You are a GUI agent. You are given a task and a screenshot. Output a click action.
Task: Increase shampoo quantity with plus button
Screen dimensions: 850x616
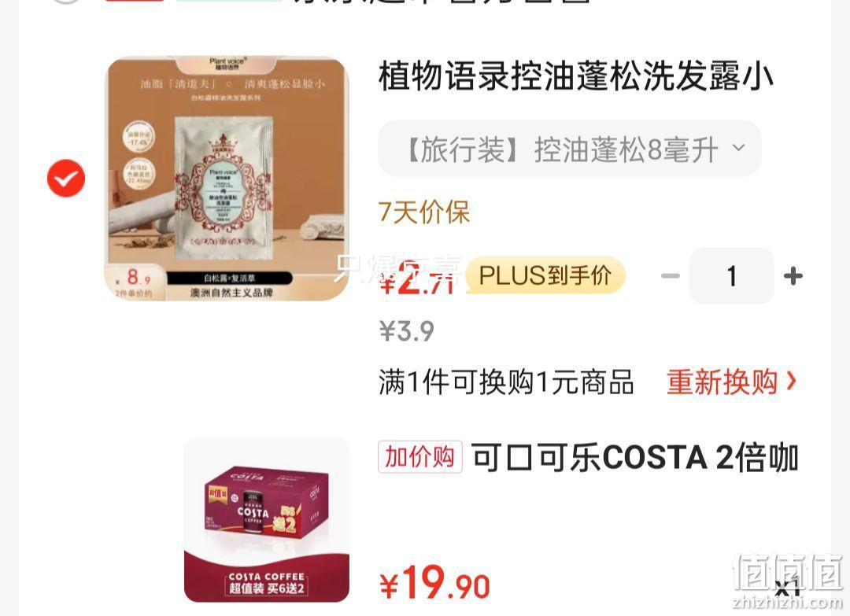click(793, 276)
